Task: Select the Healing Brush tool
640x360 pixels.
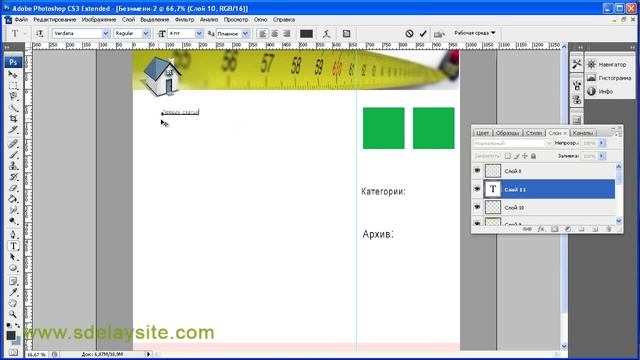Action: (13, 144)
